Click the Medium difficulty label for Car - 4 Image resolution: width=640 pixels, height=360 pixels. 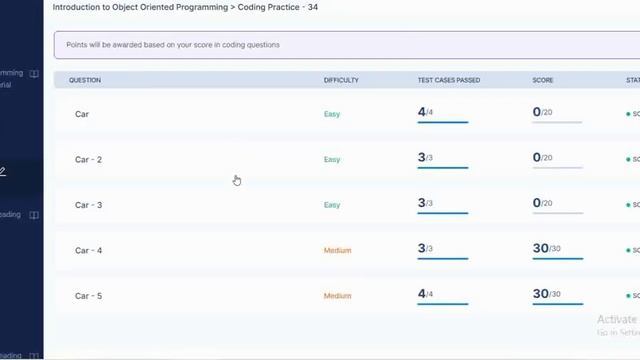(338, 251)
